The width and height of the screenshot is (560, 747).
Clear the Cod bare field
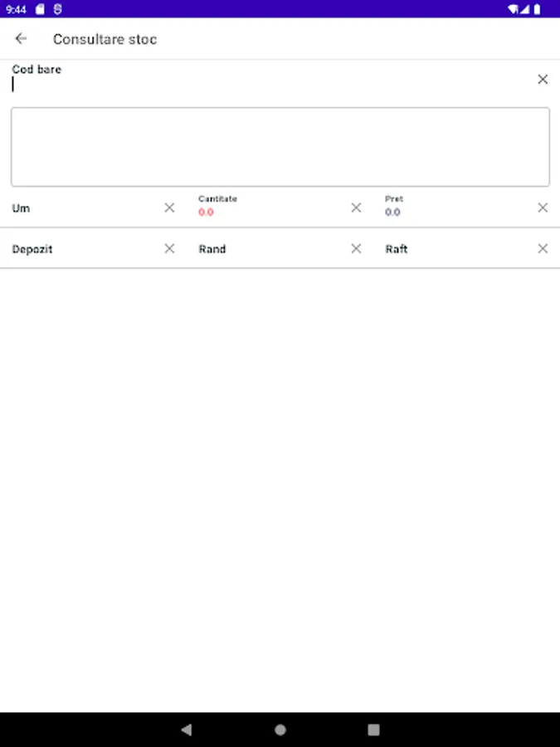(x=543, y=80)
